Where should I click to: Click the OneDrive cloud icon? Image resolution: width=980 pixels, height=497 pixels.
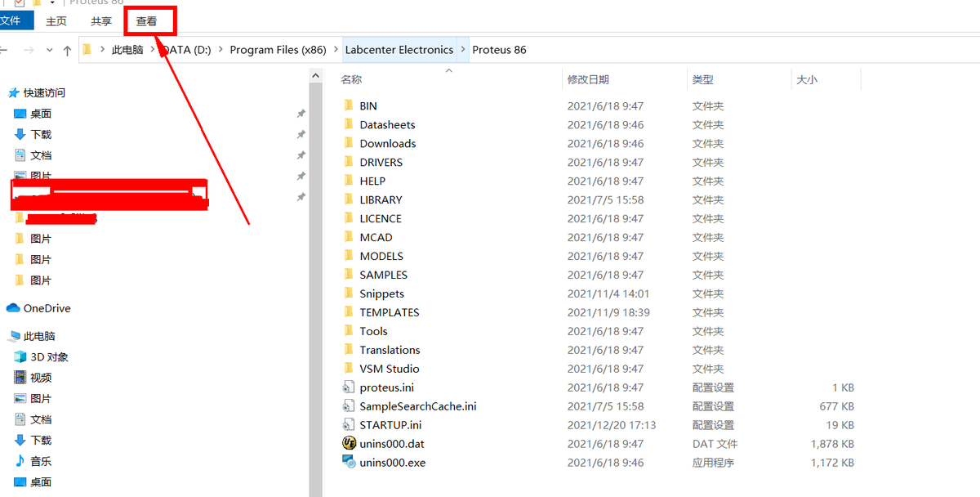(x=13, y=309)
